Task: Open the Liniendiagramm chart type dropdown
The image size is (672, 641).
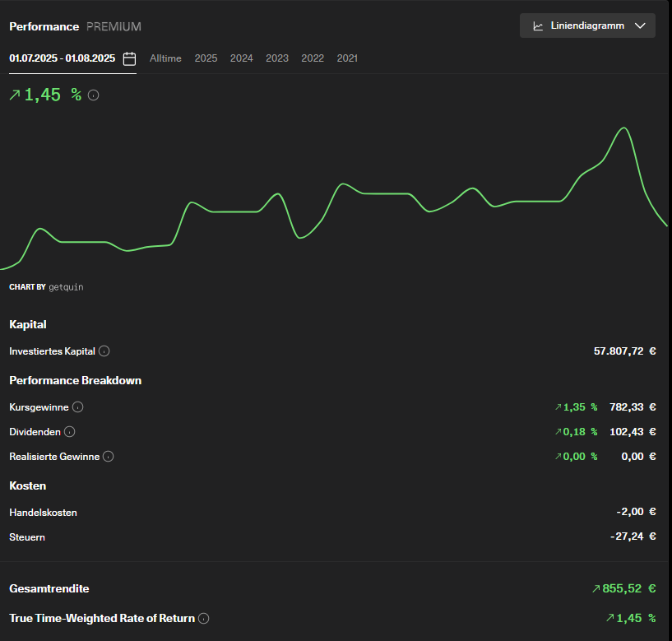Action: point(587,26)
